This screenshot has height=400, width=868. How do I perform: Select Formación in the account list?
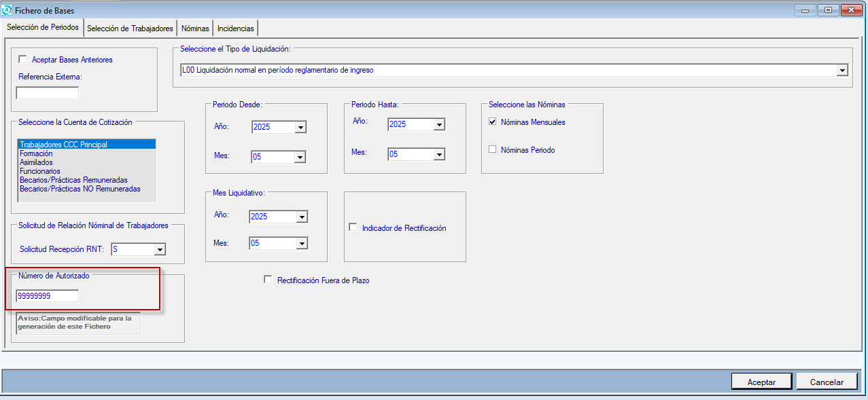click(x=37, y=153)
